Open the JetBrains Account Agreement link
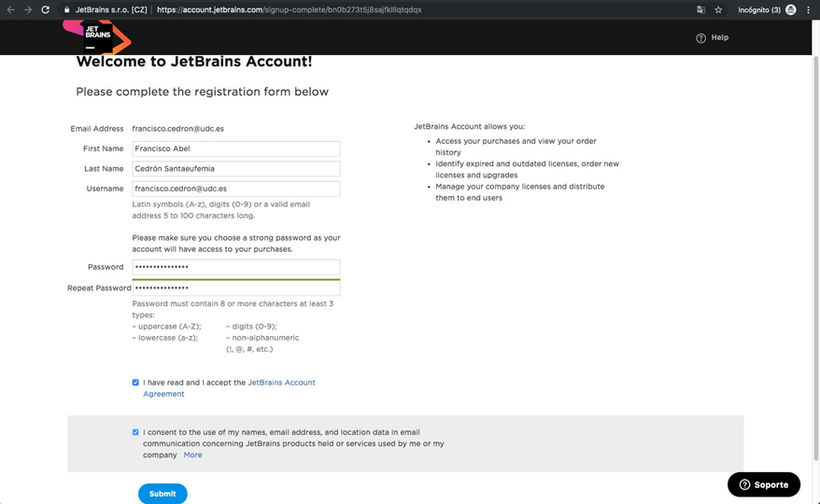 [x=229, y=388]
